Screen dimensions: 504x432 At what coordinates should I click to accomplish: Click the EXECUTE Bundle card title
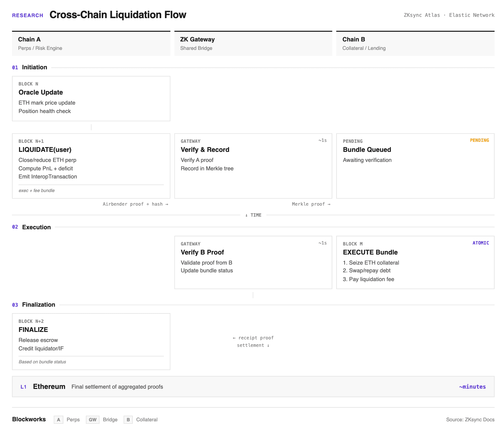click(x=370, y=252)
